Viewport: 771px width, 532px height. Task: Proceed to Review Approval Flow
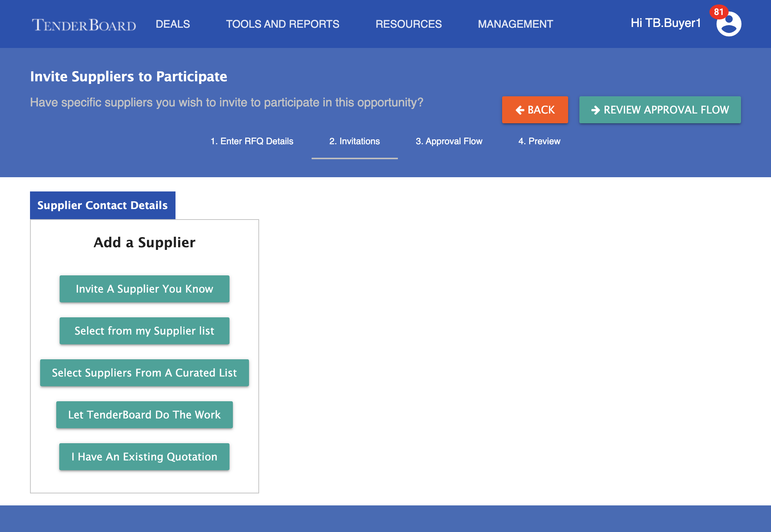pyautogui.click(x=660, y=110)
